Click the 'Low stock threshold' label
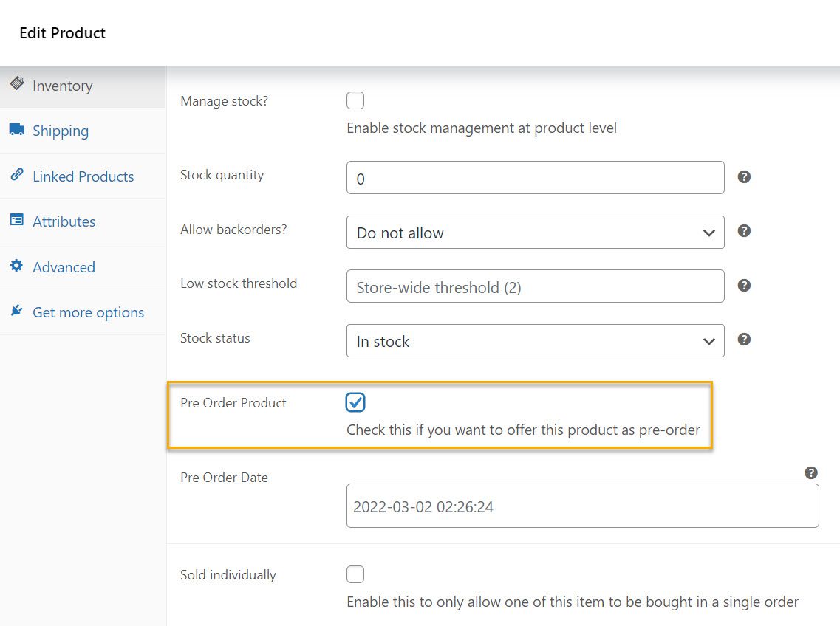This screenshot has width=840, height=626. click(239, 283)
